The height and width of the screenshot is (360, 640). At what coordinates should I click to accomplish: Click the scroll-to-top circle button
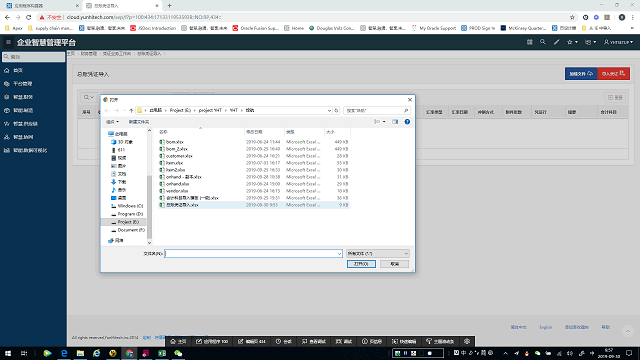point(628,331)
